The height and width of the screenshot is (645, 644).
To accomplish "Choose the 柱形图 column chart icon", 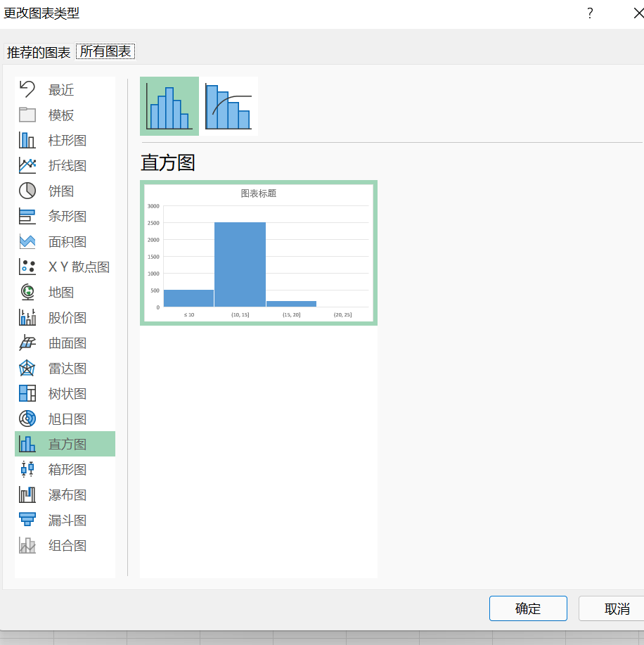I will coord(27,140).
